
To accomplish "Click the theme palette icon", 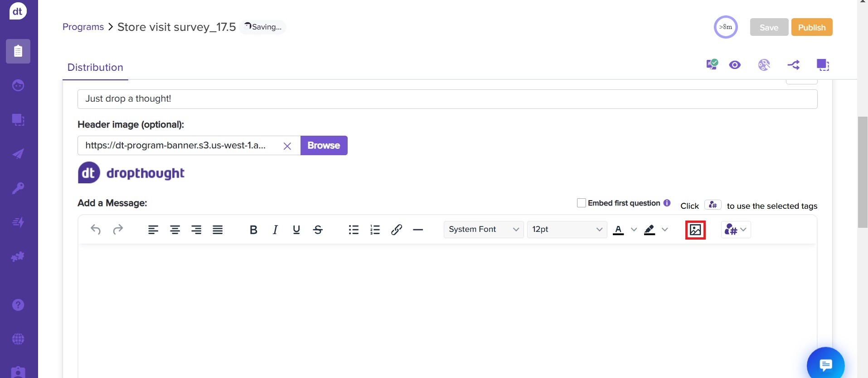I will [764, 65].
